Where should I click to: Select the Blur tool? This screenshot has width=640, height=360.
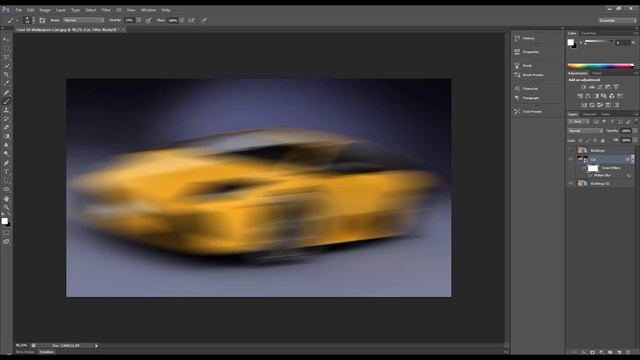[x=6, y=145]
